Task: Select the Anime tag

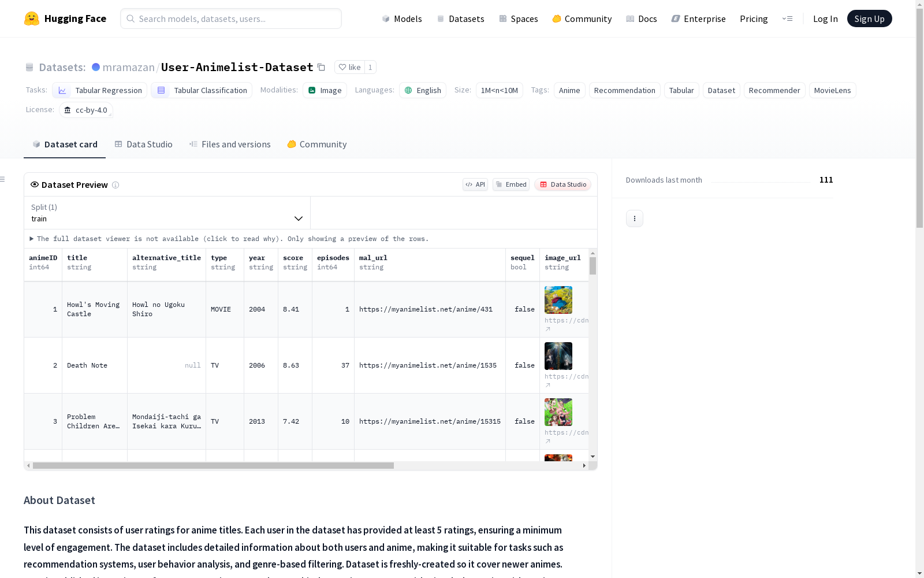Action: coord(569,90)
